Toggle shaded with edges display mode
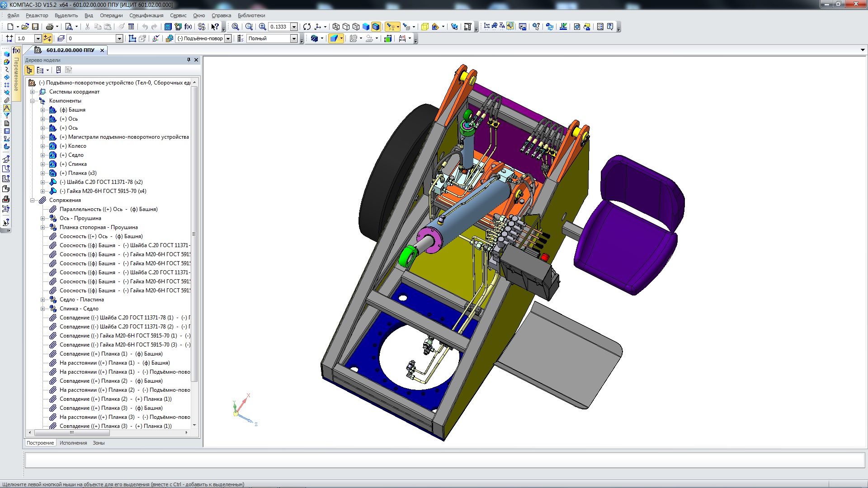Viewport: 868px width, 488px height. pyautogui.click(x=376, y=27)
